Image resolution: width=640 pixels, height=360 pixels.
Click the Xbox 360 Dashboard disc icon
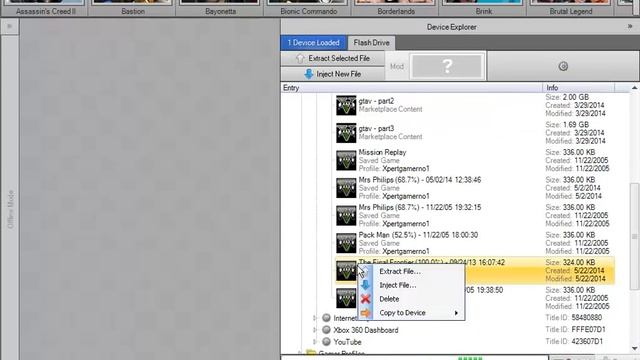click(x=326, y=329)
